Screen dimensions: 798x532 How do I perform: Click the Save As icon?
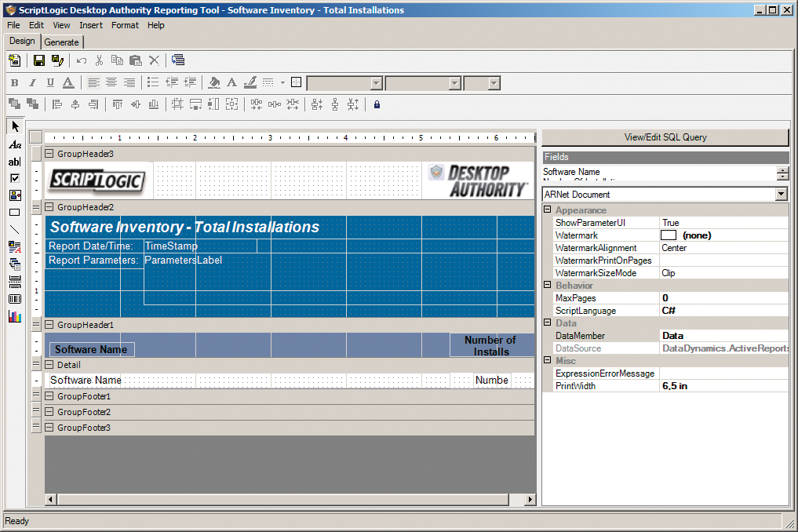pyautogui.click(x=57, y=60)
